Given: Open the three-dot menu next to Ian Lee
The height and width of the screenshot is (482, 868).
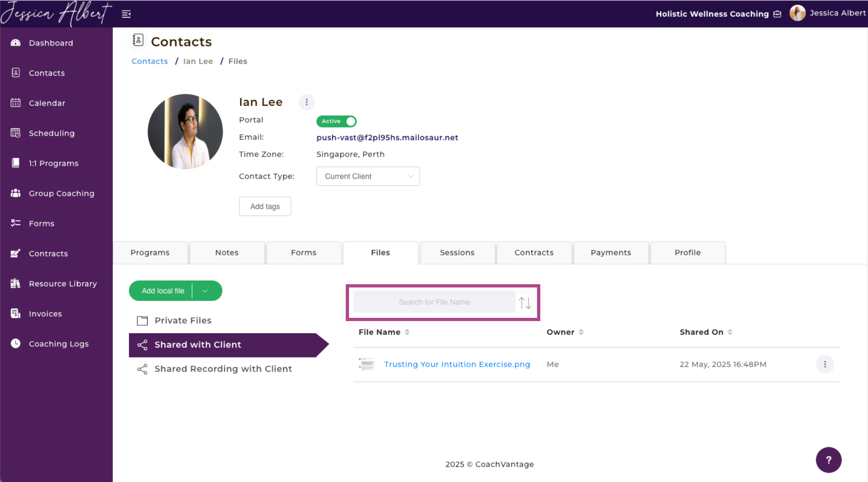Looking at the screenshot, I should pyautogui.click(x=307, y=102).
